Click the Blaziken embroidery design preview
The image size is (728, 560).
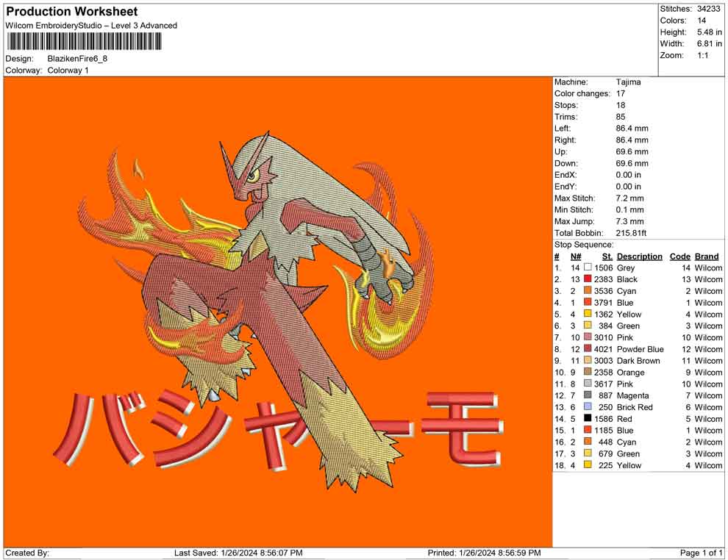(278, 312)
